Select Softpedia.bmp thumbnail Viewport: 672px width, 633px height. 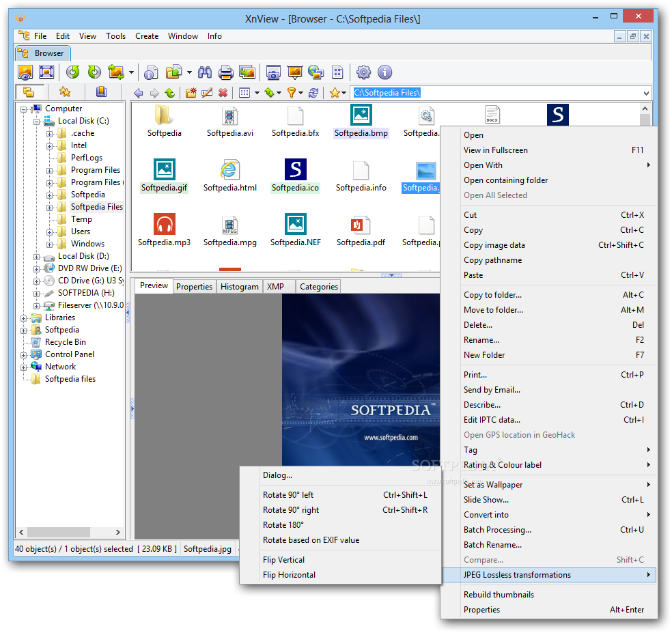pyautogui.click(x=361, y=122)
